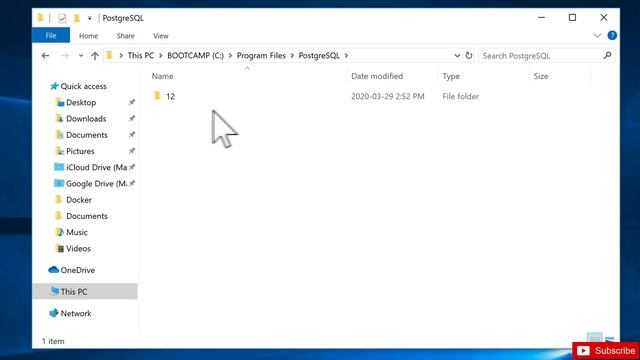Open Downloads in the navigation pane
Image resolution: width=640 pixels, height=360 pixels.
point(86,119)
